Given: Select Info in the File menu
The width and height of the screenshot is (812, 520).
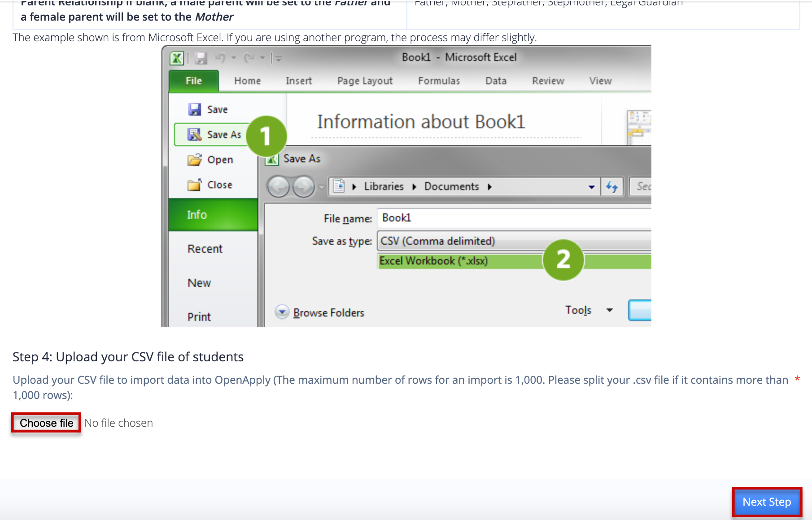Looking at the screenshot, I should click(214, 215).
